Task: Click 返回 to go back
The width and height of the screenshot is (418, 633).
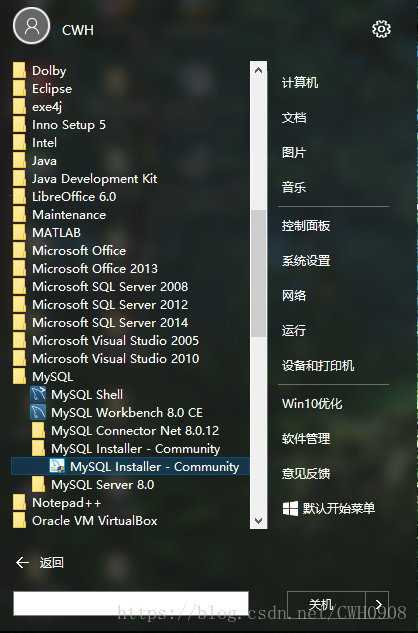Action: [51, 562]
